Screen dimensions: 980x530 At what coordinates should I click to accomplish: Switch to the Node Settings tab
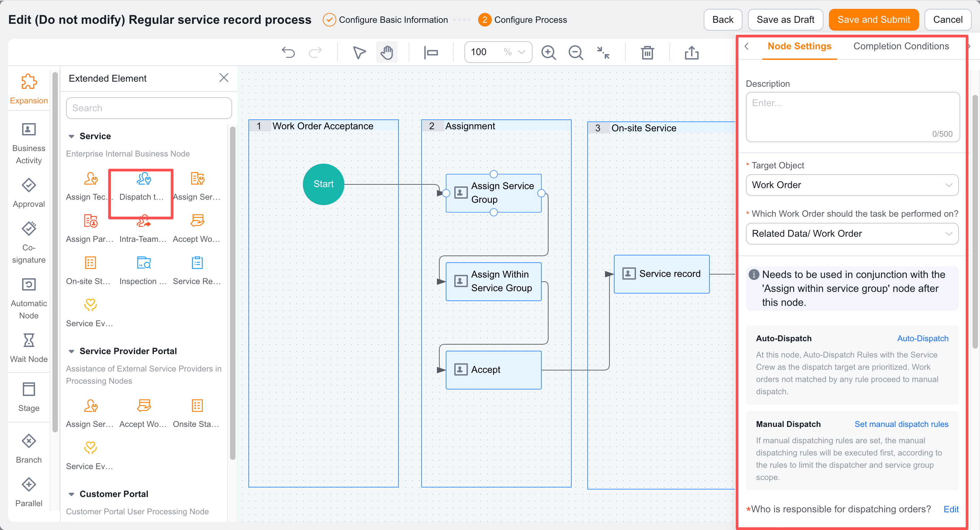point(799,46)
